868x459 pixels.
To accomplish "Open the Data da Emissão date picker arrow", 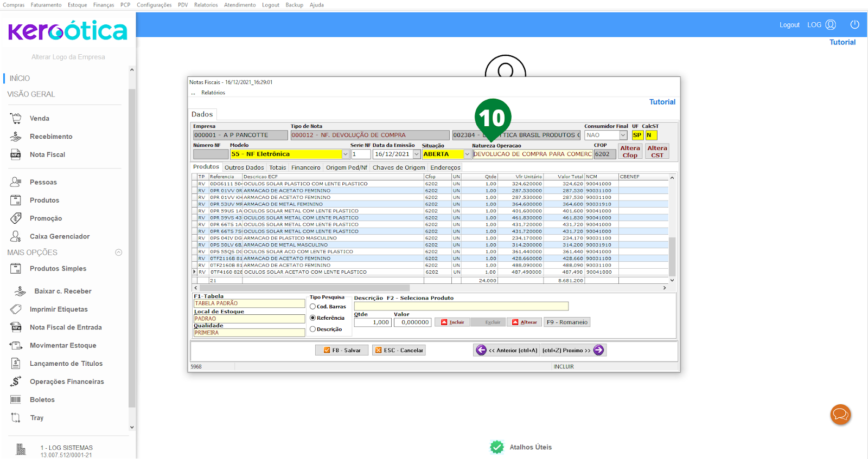I will 417,154.
